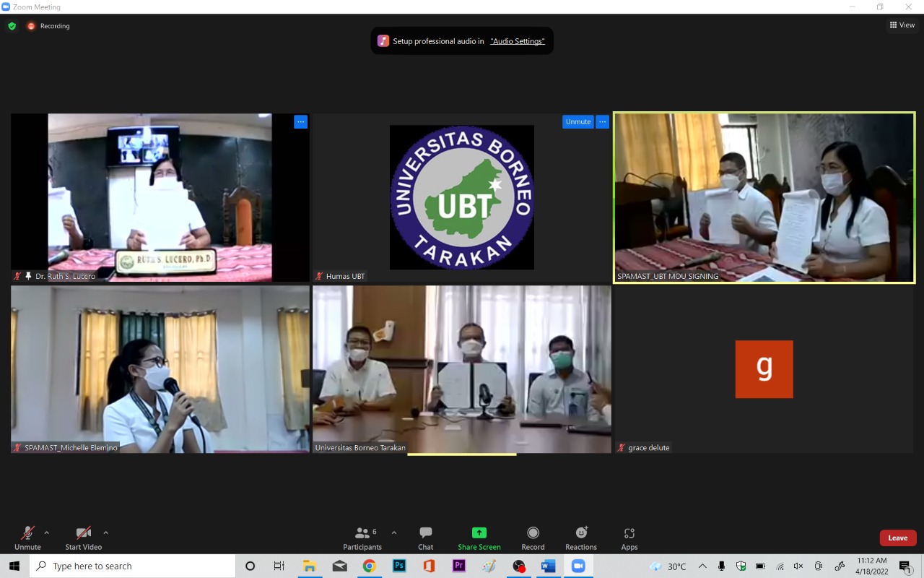924x578 pixels.
Task: Open File Explorer from the taskbar
Action: point(310,566)
